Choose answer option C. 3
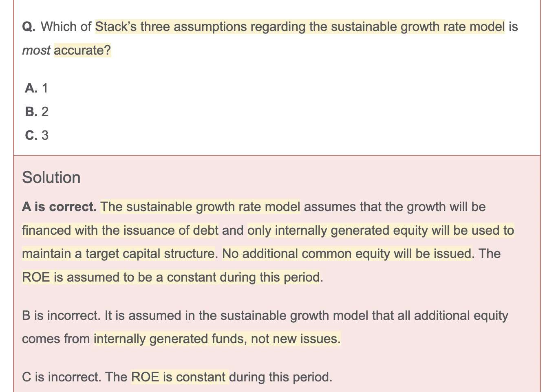Screen dimensions: 556x392 [37, 135]
